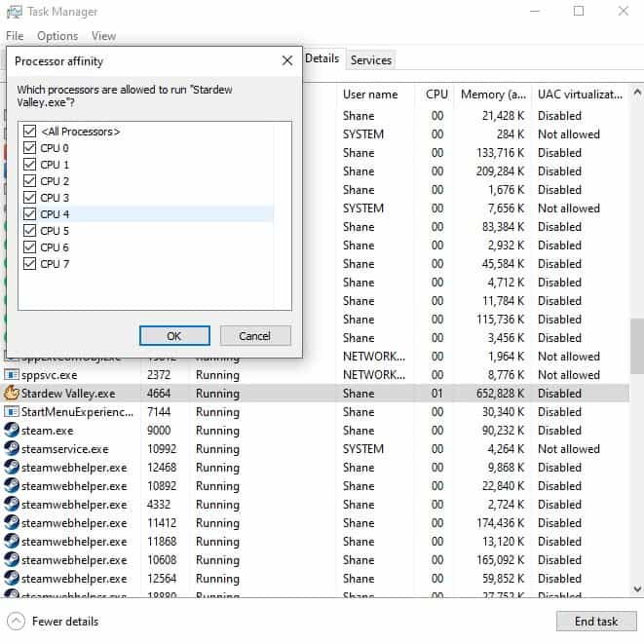Click steamwebhelper.exe icon with PID 11412
644x644 pixels.
click(x=11, y=522)
